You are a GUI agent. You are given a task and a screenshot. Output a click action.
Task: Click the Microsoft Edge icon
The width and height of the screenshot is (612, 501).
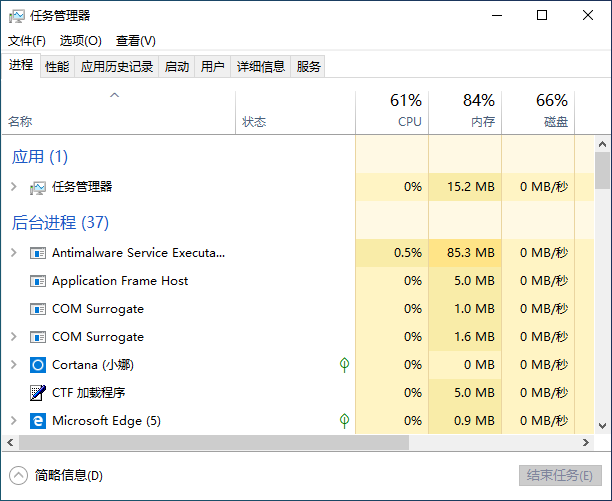click(38, 421)
